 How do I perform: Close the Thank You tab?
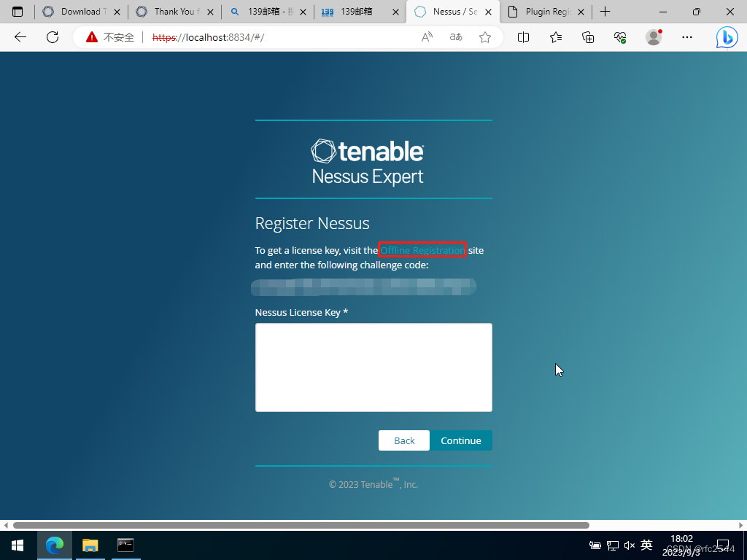point(210,12)
